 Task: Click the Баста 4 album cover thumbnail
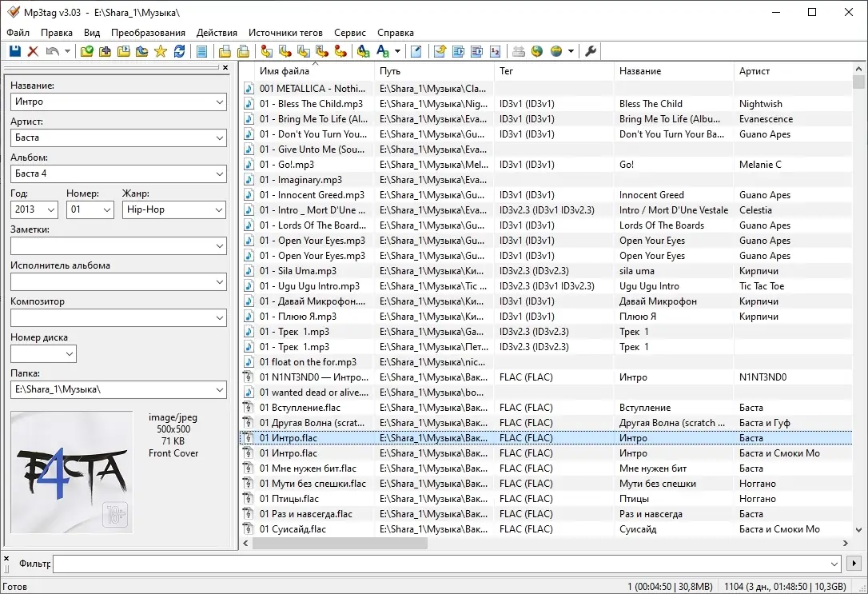[72, 472]
